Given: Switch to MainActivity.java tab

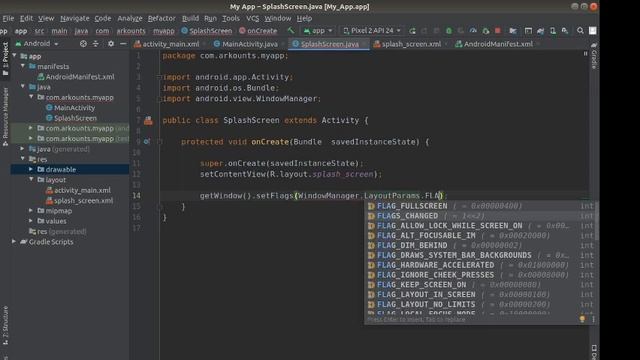Looking at the screenshot, I should click(246, 44).
